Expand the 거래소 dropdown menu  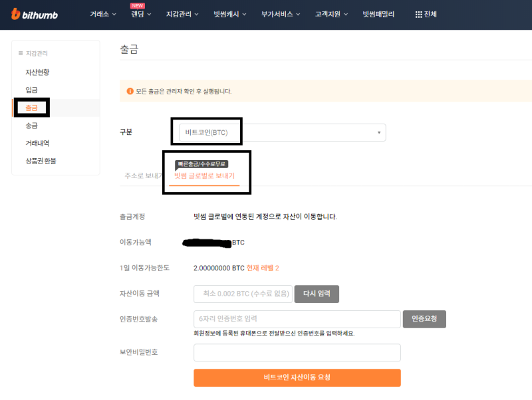click(x=114, y=14)
